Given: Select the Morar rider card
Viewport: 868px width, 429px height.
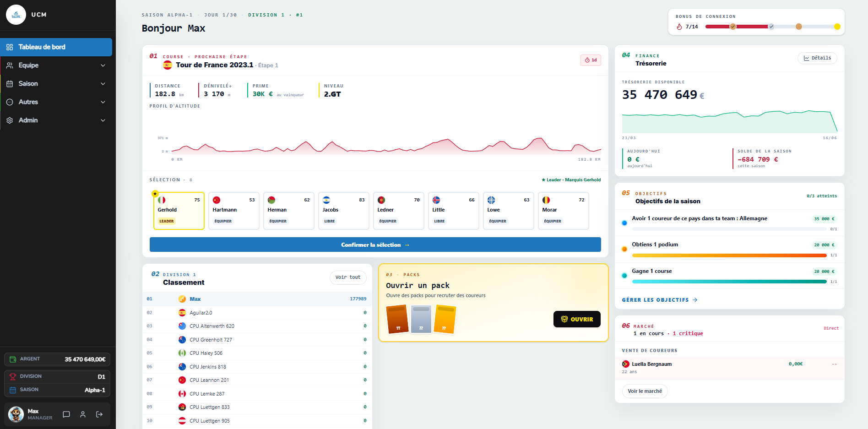Looking at the screenshot, I should point(564,211).
